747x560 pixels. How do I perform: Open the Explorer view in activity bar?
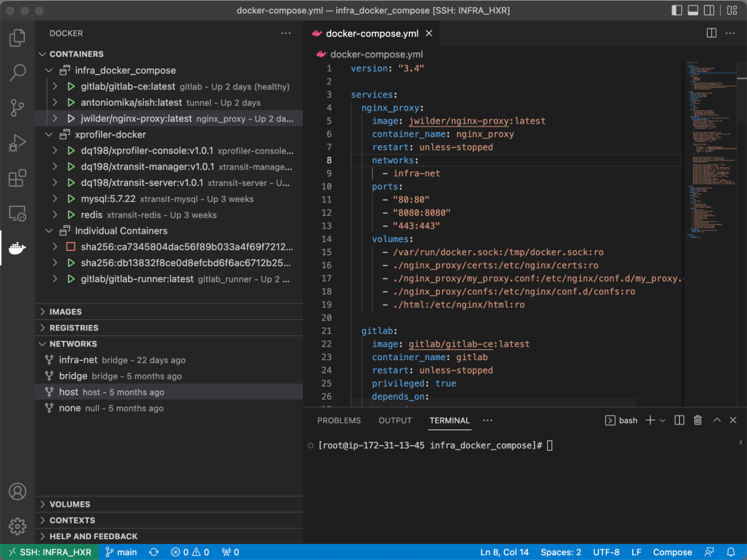pyautogui.click(x=17, y=37)
